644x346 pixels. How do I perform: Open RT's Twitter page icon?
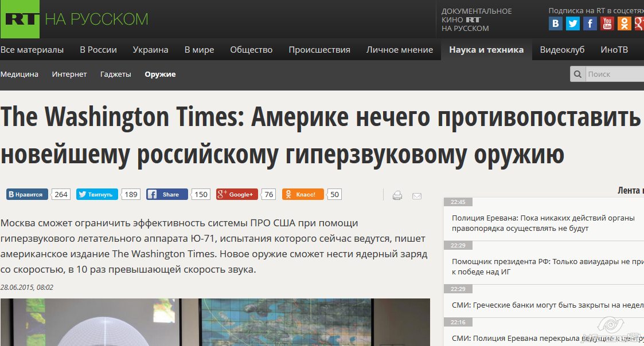click(x=572, y=23)
